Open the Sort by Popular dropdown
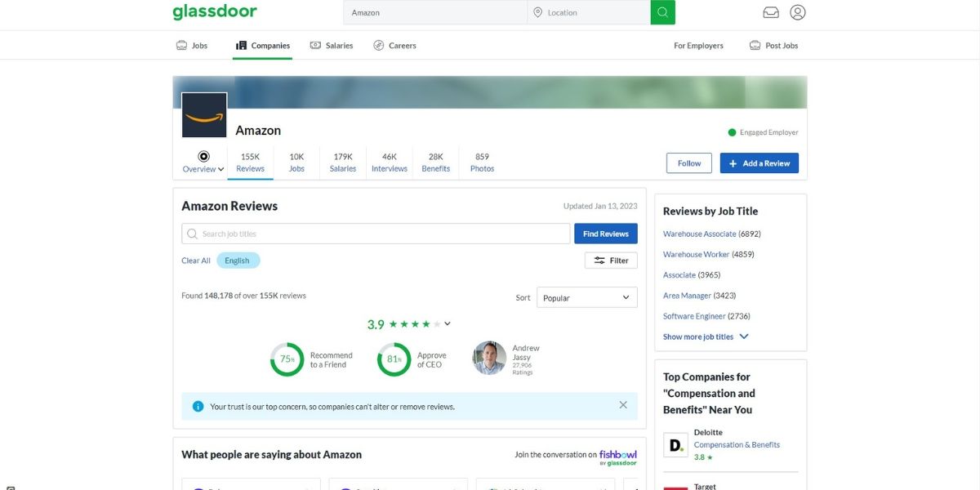This screenshot has width=980, height=490. pyautogui.click(x=586, y=297)
